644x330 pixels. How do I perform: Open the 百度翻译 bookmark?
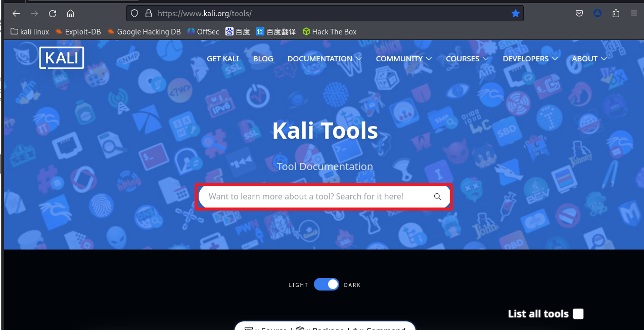point(276,31)
